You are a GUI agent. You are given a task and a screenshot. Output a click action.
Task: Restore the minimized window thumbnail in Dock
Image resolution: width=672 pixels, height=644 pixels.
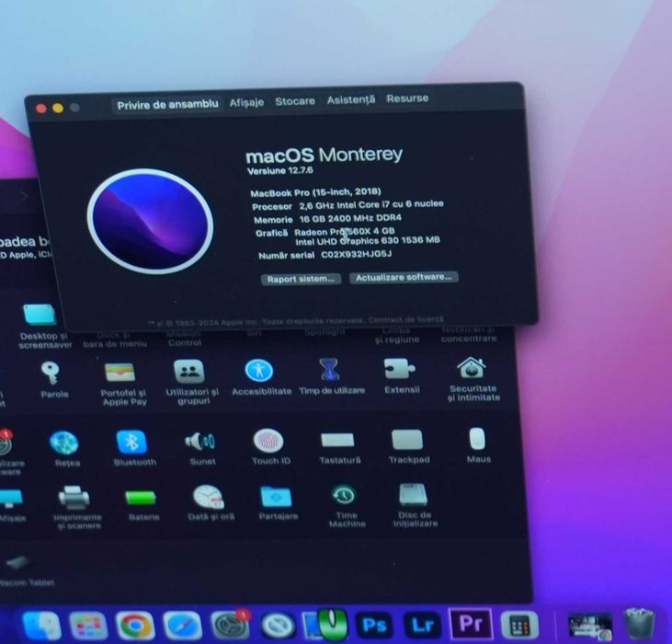point(589,626)
